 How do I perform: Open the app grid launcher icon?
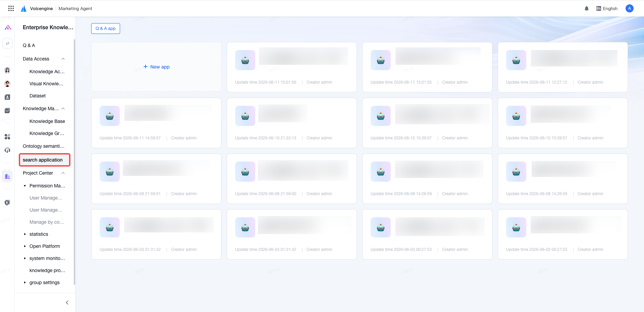point(11,8)
